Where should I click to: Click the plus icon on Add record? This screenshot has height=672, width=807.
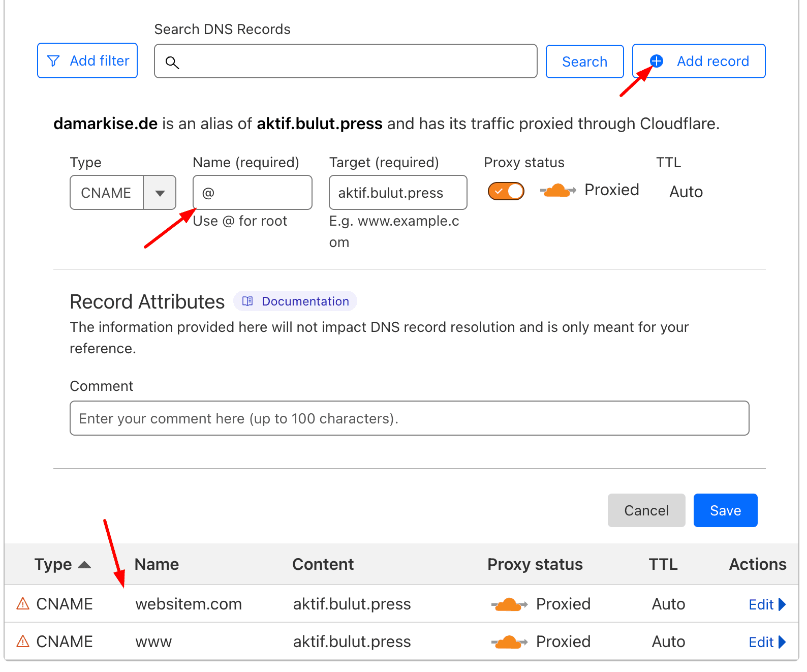[657, 61]
